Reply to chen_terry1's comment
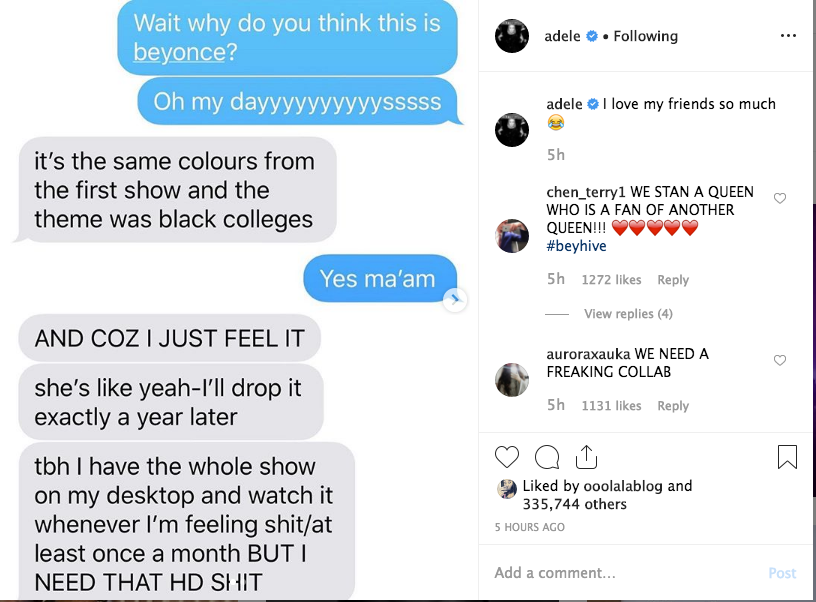Image resolution: width=816 pixels, height=602 pixels. pos(673,280)
